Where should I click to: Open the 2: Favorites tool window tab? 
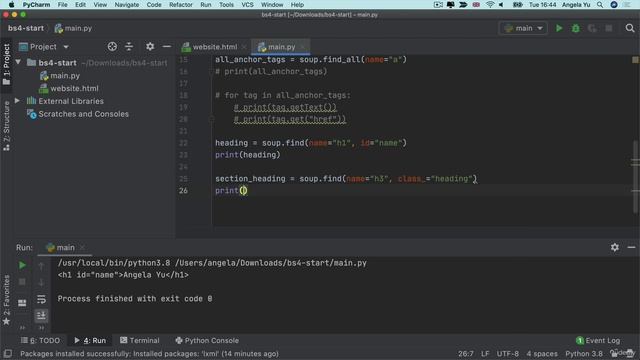7,300
